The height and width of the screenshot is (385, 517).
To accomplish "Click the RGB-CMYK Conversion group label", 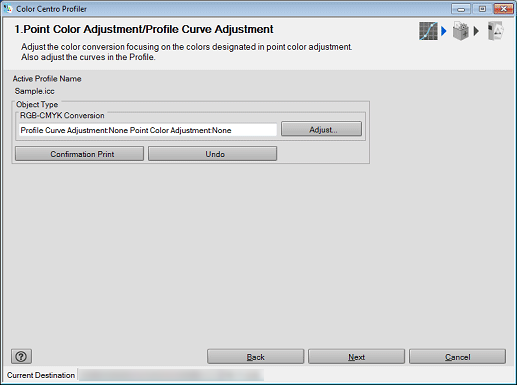I will pos(62,115).
